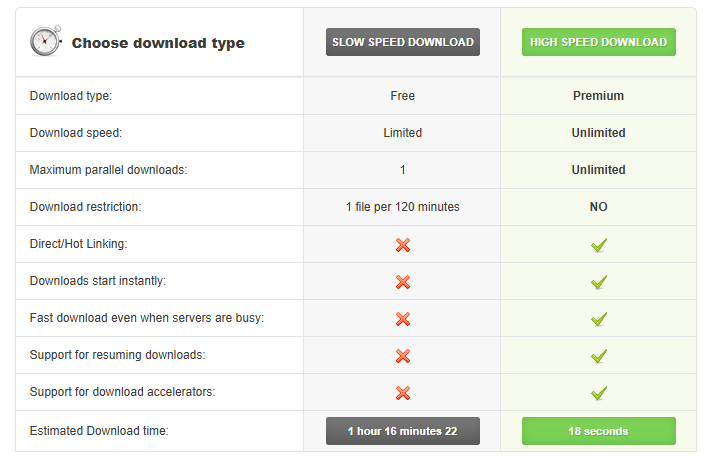
Task: Click red X for Downloads start instantly
Action: (x=403, y=282)
